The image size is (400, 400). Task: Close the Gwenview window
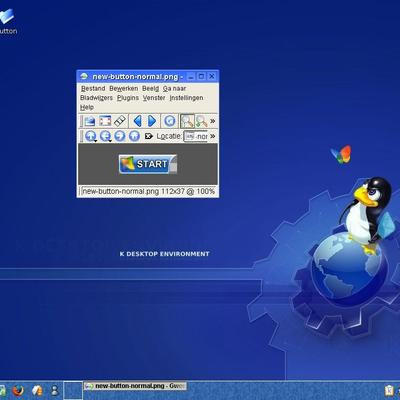click(x=212, y=77)
